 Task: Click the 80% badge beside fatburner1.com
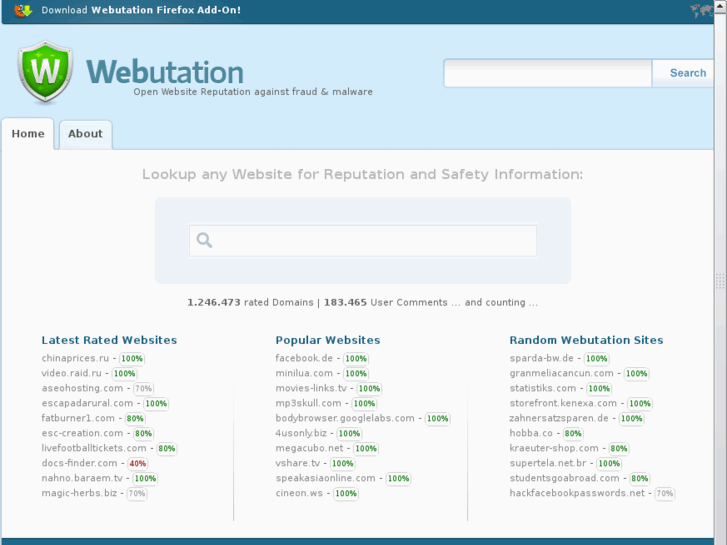[x=135, y=418]
